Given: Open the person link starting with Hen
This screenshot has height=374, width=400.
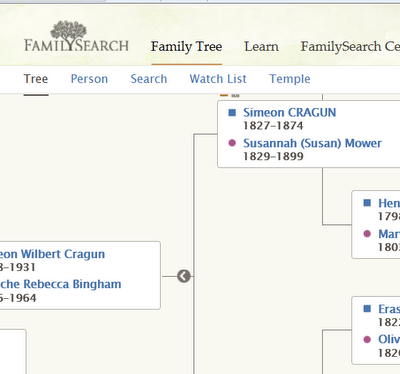Looking at the screenshot, I should 389,203.
